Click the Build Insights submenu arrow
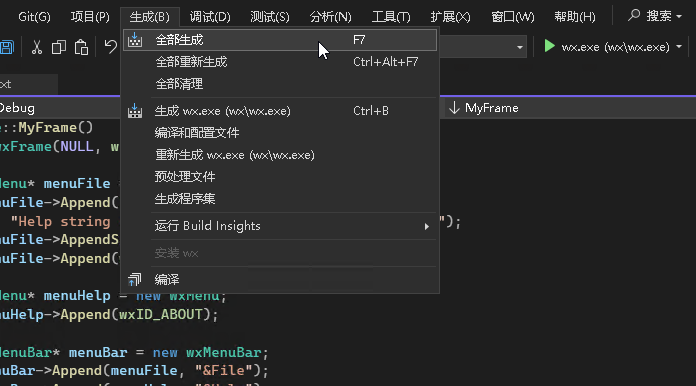 pyautogui.click(x=427, y=226)
